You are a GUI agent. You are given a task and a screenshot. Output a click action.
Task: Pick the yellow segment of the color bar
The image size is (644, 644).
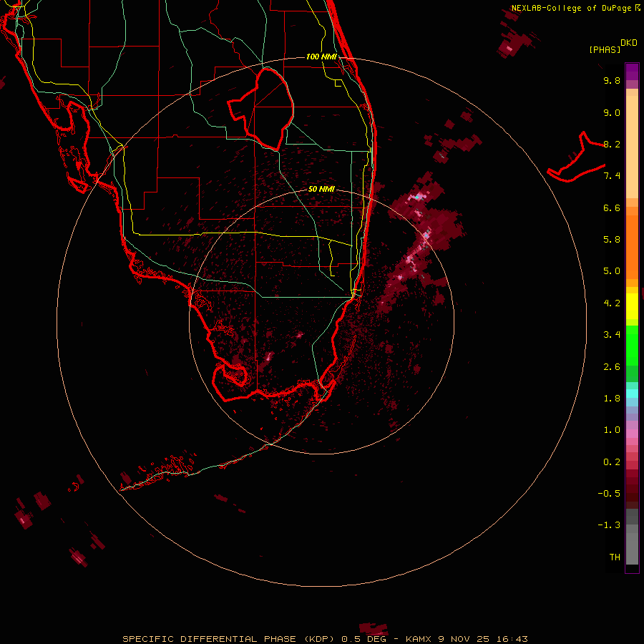pos(632,306)
